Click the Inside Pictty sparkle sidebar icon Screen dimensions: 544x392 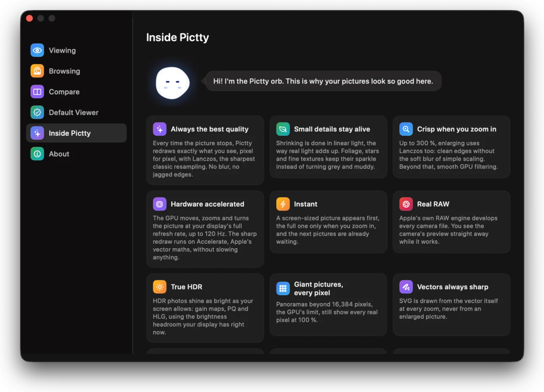click(x=37, y=133)
